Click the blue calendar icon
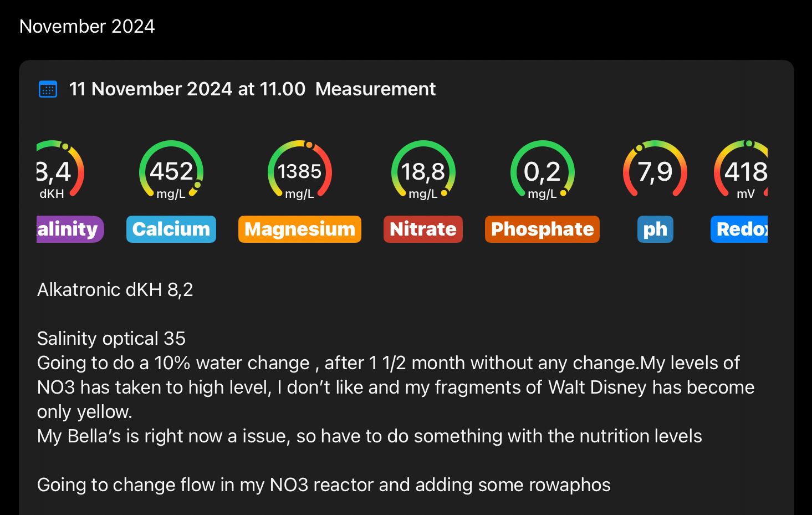The height and width of the screenshot is (515, 812). [x=48, y=89]
